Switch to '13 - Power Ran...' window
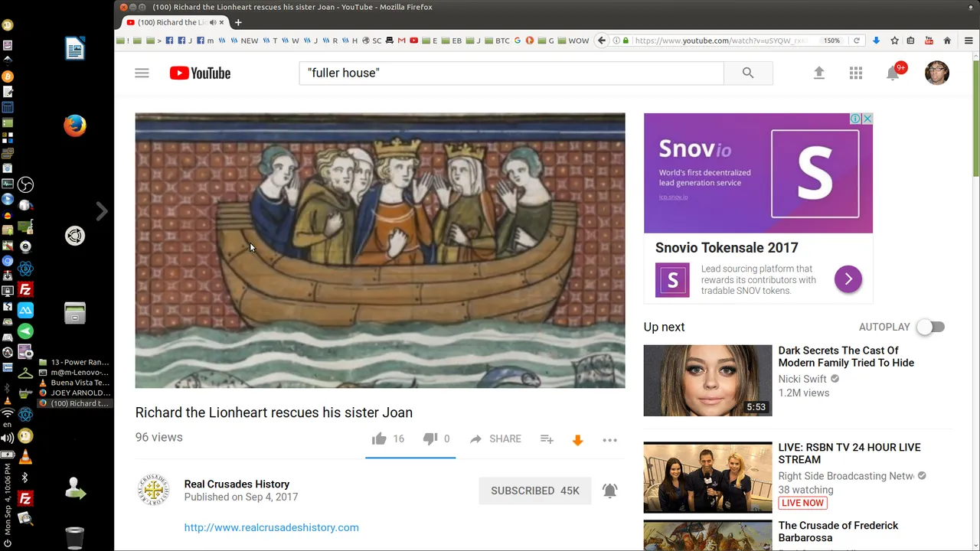The width and height of the screenshot is (980, 551). [x=74, y=362]
